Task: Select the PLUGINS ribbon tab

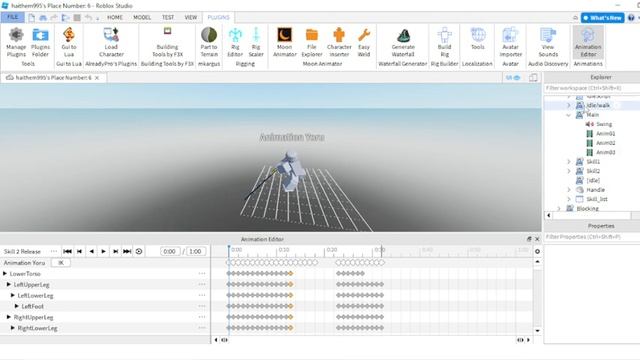Action: [x=218, y=18]
